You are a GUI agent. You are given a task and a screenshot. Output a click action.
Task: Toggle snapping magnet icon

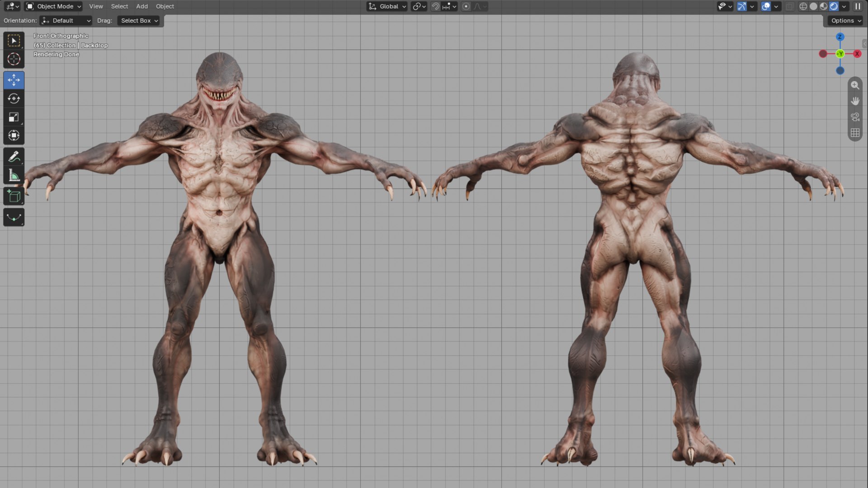click(x=435, y=6)
